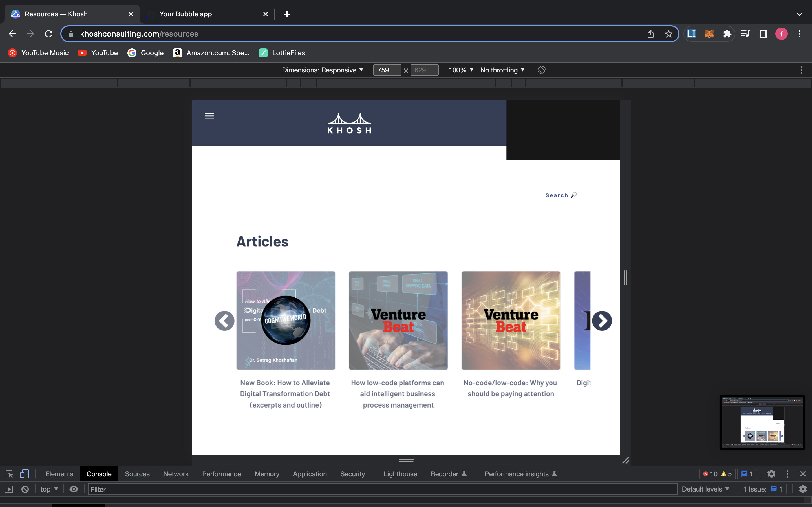The height and width of the screenshot is (507, 812).
Task: Switch to the Network tab
Action: click(176, 474)
